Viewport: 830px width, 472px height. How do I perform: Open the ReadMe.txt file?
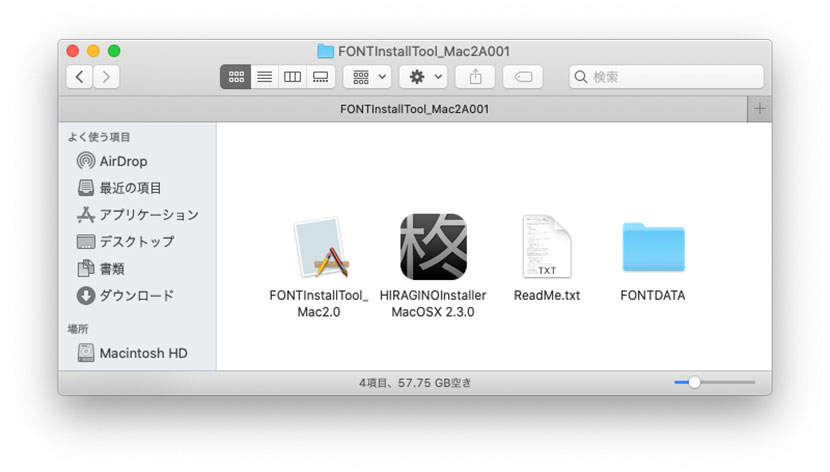click(x=546, y=247)
